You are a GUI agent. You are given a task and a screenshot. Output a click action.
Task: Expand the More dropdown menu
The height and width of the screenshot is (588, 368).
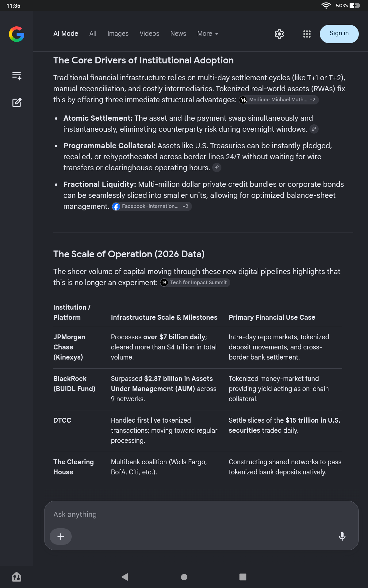[x=208, y=34]
